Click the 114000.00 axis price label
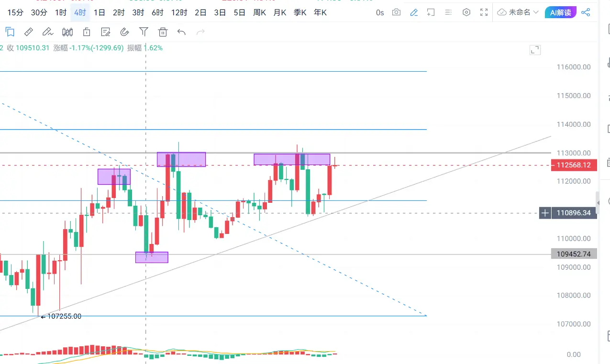Screen dimensions: 610x364 tap(574, 124)
